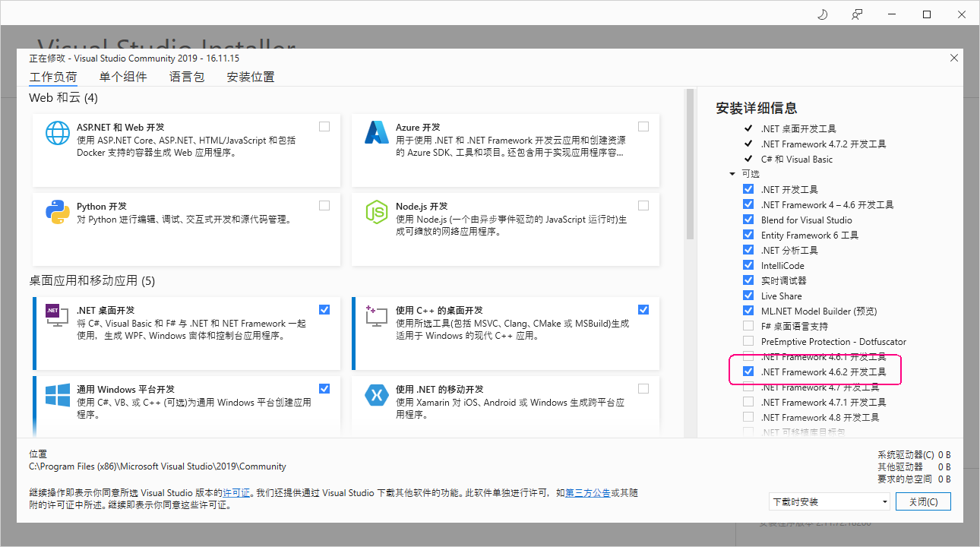Click the 安装详细信息 panel heading
The height and width of the screenshot is (547, 980).
point(757,108)
